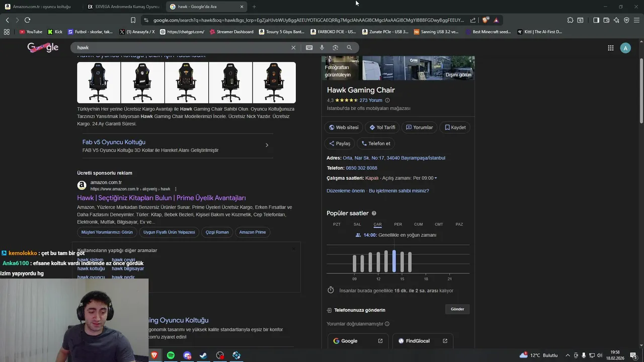Screen dimensions: 644x362
Task: Open the apps grid in the bookmarks bar
Action: [7, 32]
